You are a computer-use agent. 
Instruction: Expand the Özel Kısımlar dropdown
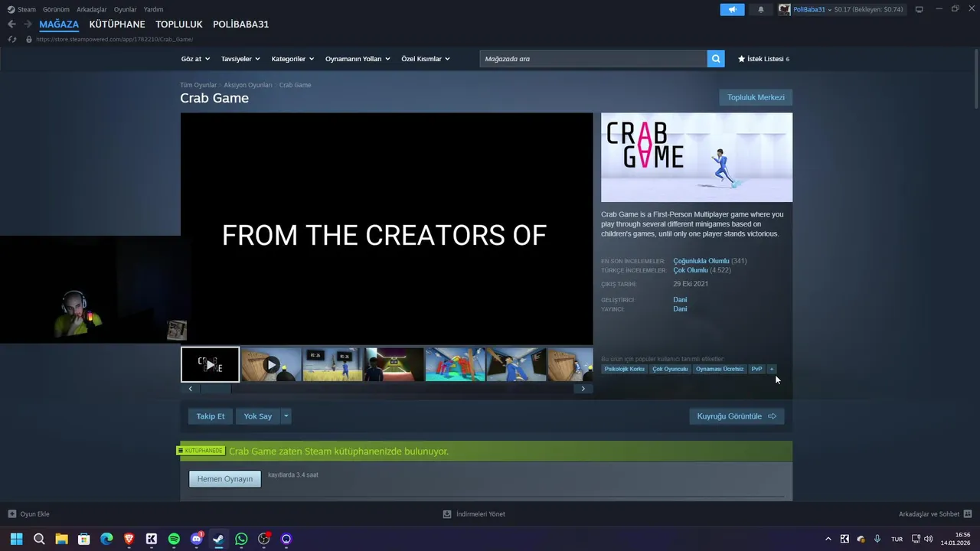[x=426, y=59]
